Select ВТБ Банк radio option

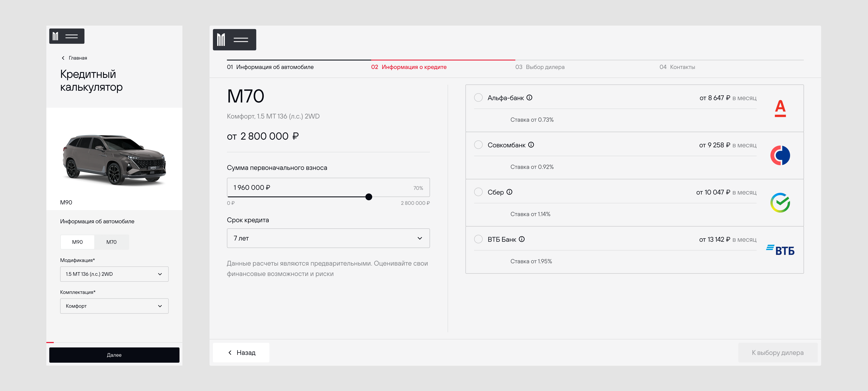[x=478, y=239]
